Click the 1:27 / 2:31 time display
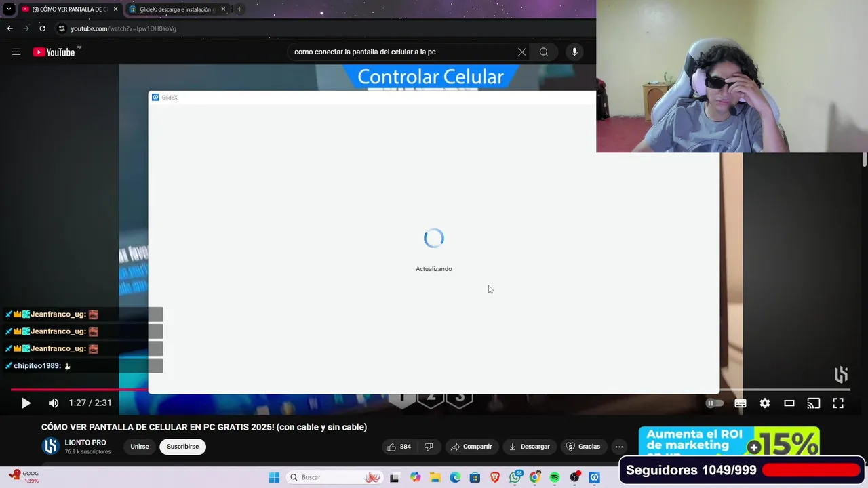The width and height of the screenshot is (868, 488). click(90, 403)
